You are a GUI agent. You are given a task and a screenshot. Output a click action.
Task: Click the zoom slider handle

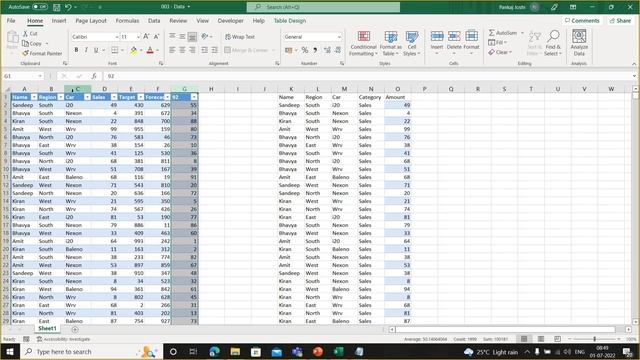pyautogui.click(x=595, y=339)
